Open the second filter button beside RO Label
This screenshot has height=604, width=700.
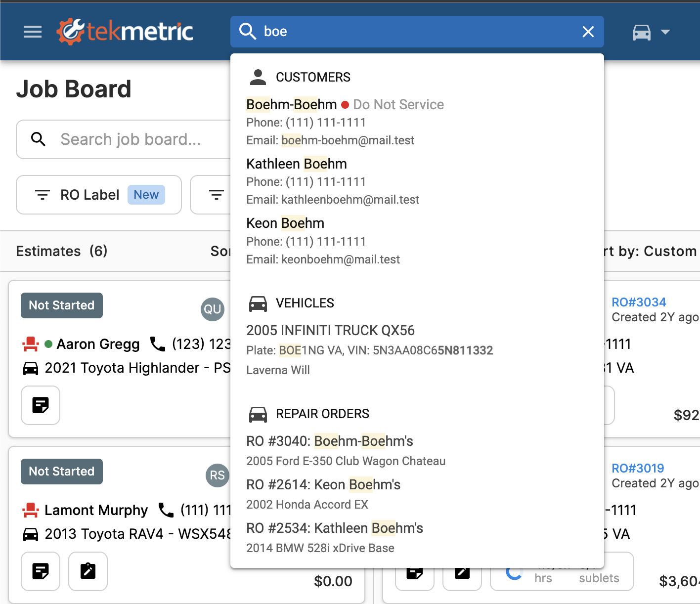click(216, 195)
